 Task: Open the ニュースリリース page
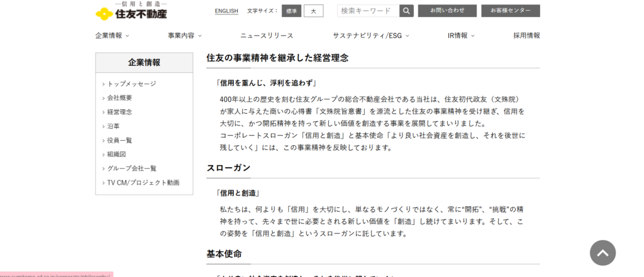[x=267, y=36]
